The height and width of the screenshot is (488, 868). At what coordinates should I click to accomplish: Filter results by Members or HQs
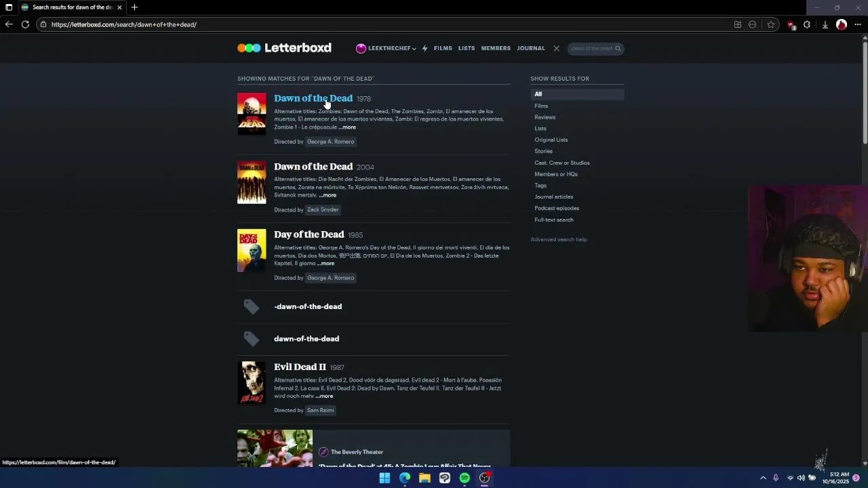coord(556,174)
